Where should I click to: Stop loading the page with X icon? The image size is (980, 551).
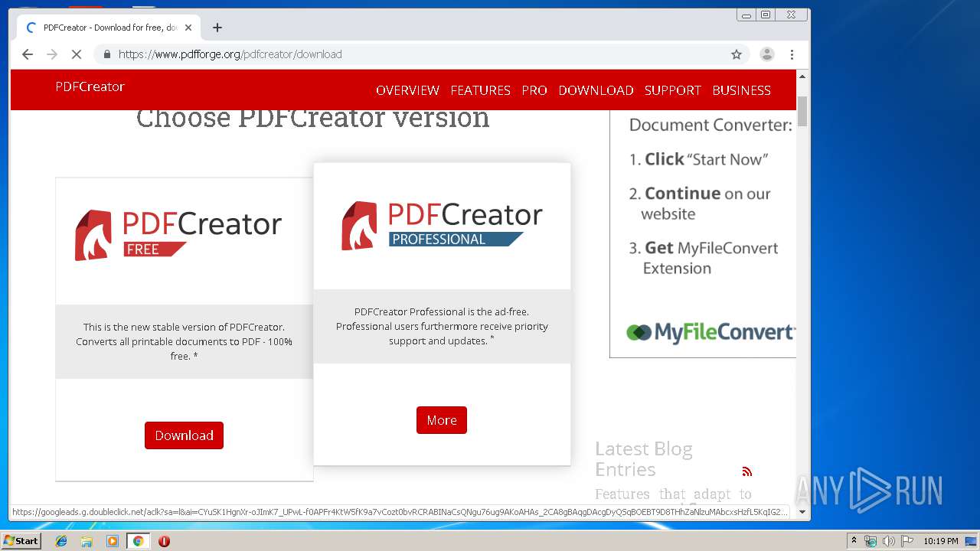(x=77, y=54)
